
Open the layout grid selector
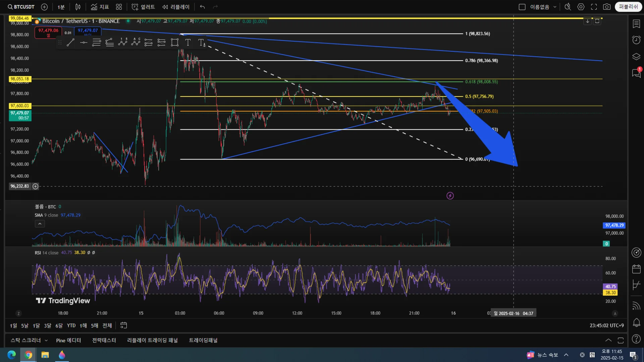tap(119, 7)
